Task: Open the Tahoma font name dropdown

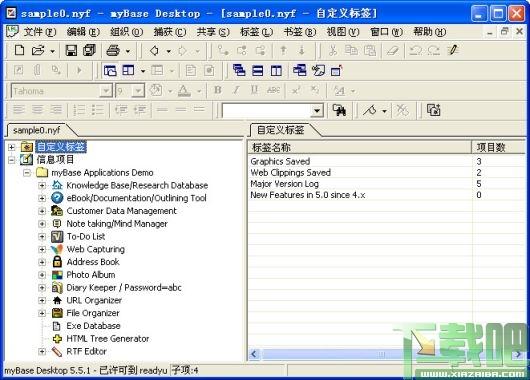Action: [105, 91]
